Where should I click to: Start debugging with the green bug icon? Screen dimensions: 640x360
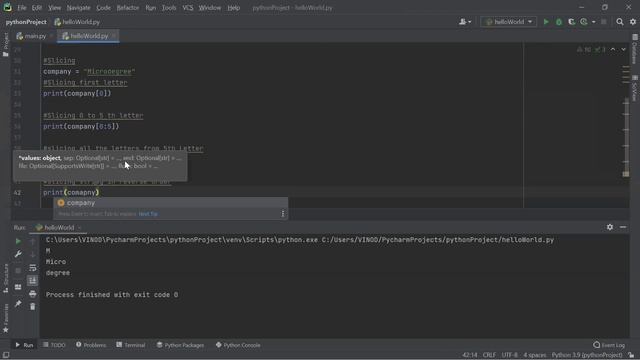pos(559,22)
